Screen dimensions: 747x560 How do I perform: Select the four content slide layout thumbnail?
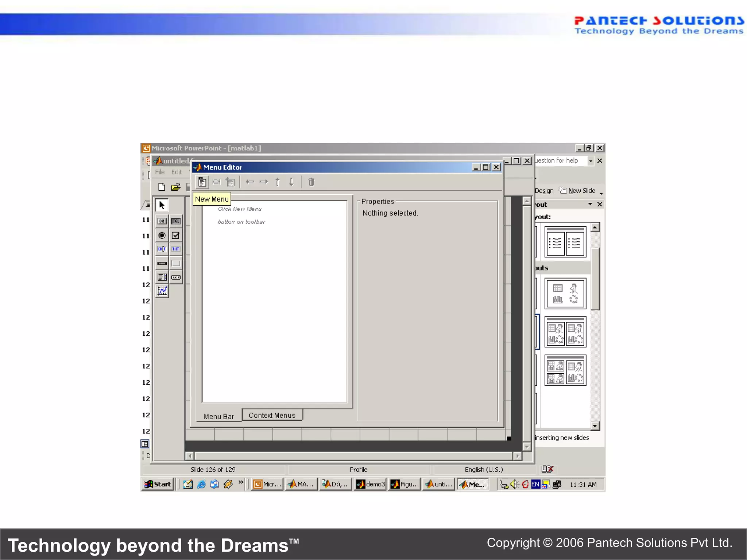coord(565,370)
